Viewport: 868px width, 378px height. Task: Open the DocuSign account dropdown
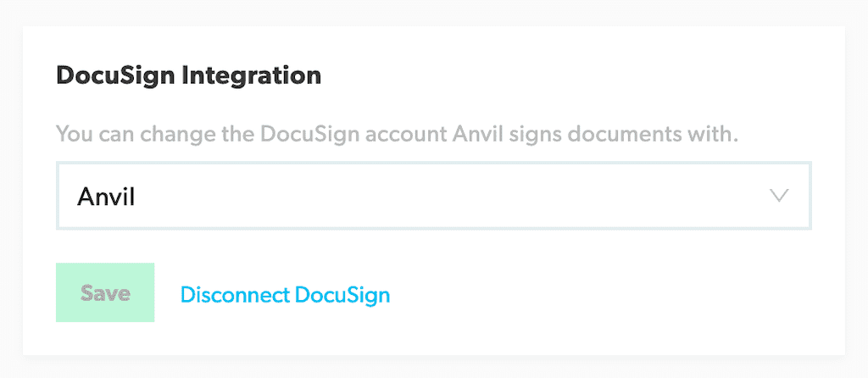click(x=433, y=196)
